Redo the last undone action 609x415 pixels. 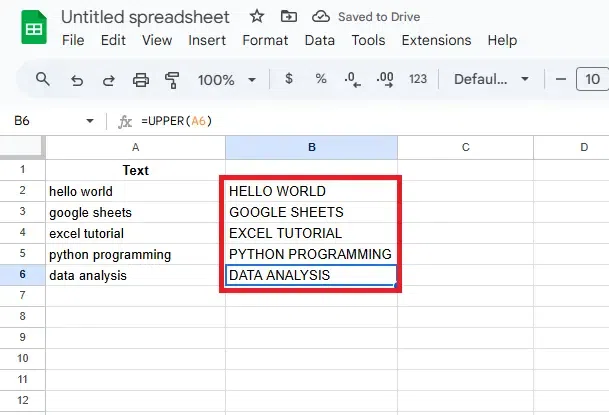point(109,79)
